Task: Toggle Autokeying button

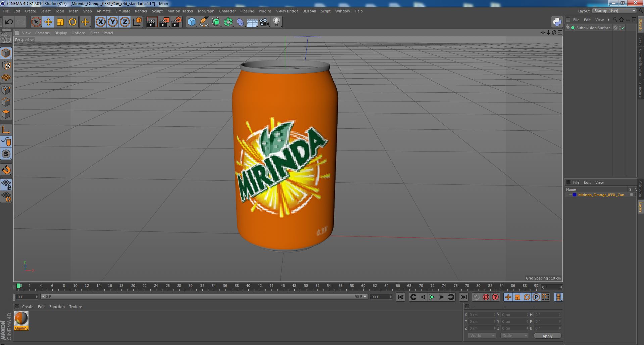Action: 486,297
